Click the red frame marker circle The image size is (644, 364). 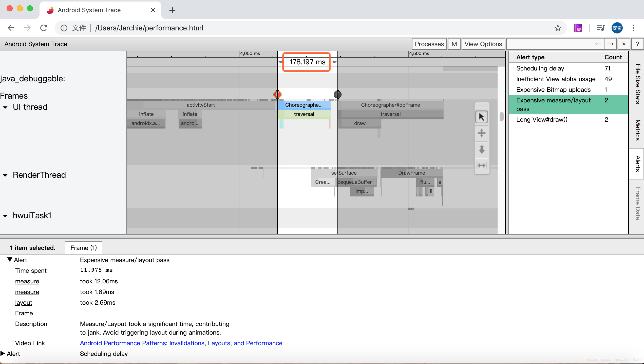277,95
